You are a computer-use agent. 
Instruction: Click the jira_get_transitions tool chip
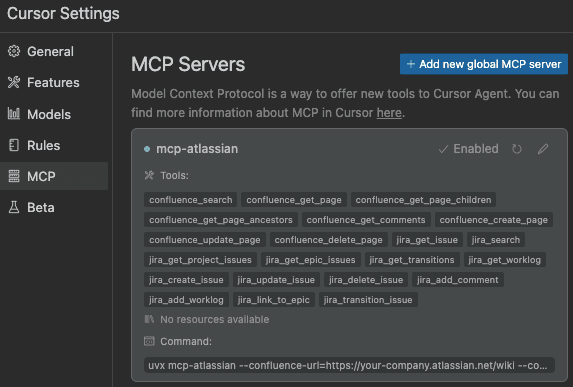click(412, 259)
